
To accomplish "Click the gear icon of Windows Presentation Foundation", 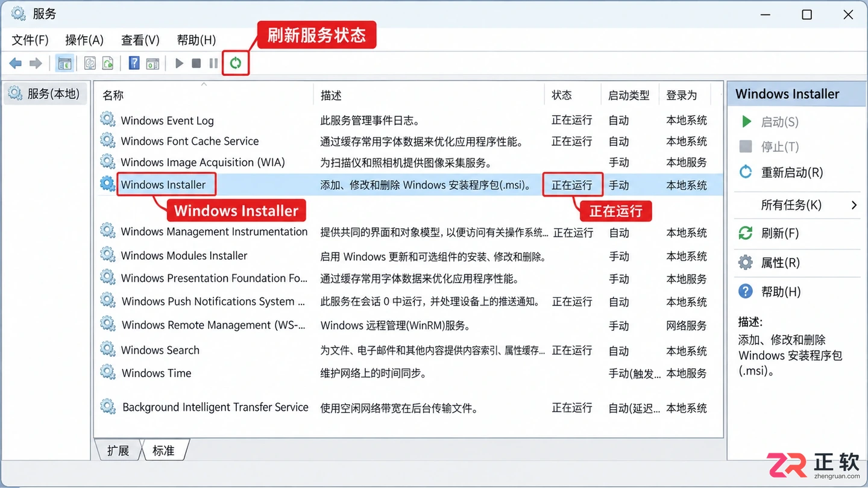I will pos(108,277).
